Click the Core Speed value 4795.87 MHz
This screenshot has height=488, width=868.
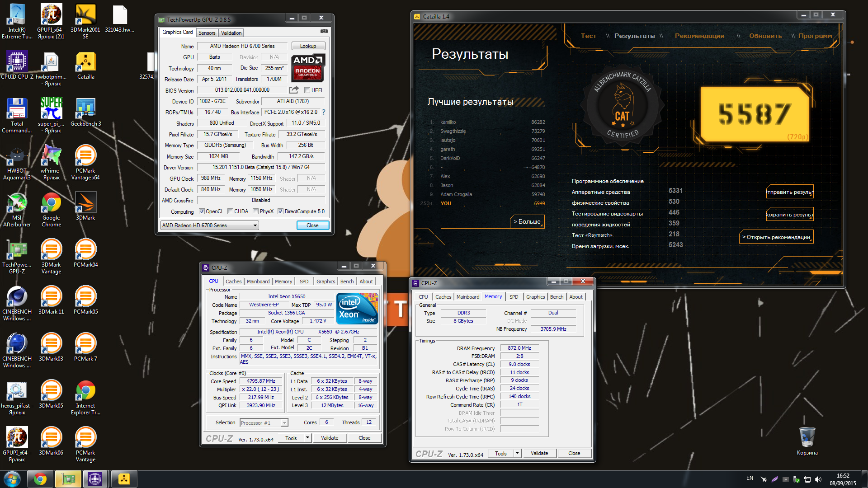tap(261, 381)
